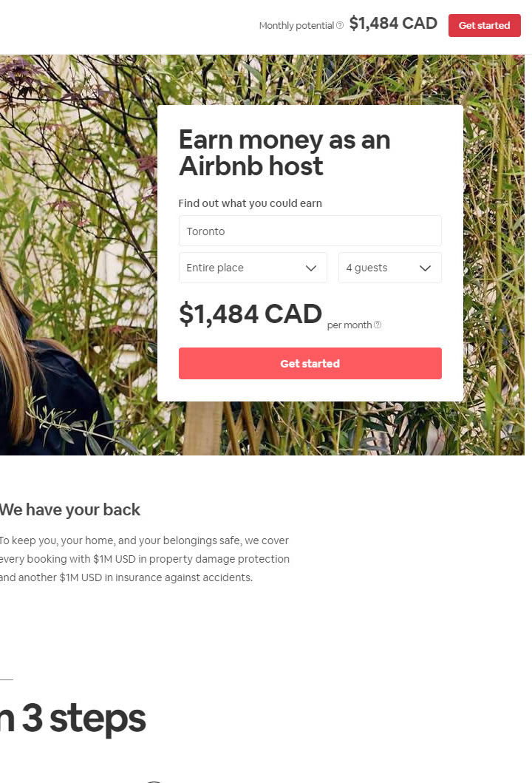This screenshot has width=532, height=783.
Task: Click the chevron arrow on 4 guests
Action: 425,268
